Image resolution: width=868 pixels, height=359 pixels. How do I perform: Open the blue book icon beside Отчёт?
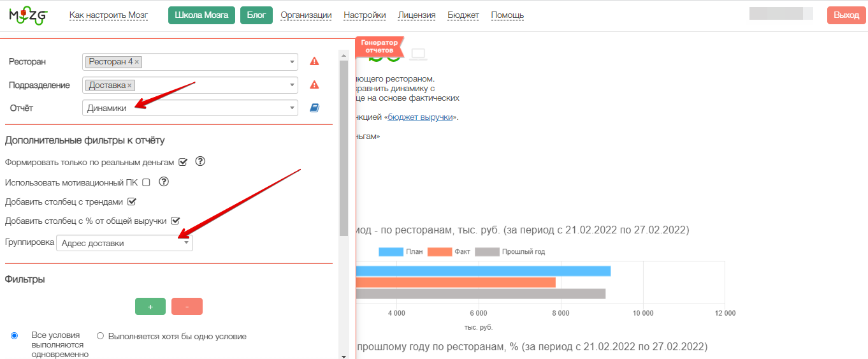(314, 108)
